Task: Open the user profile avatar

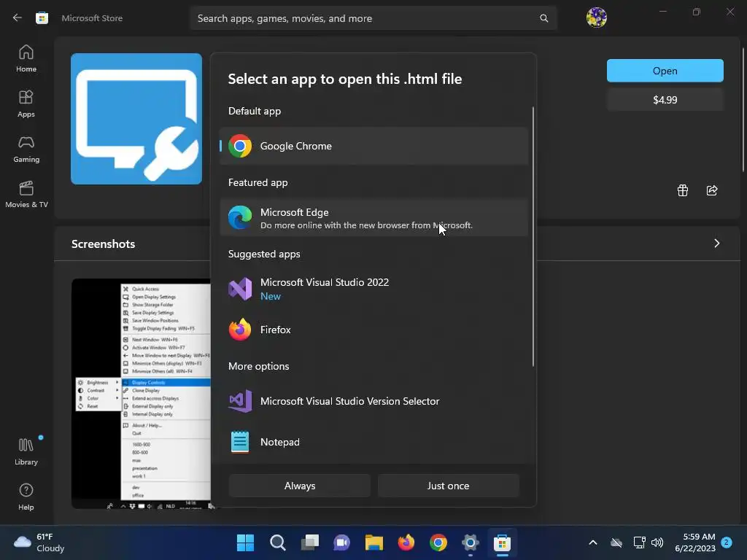Action: pyautogui.click(x=596, y=17)
